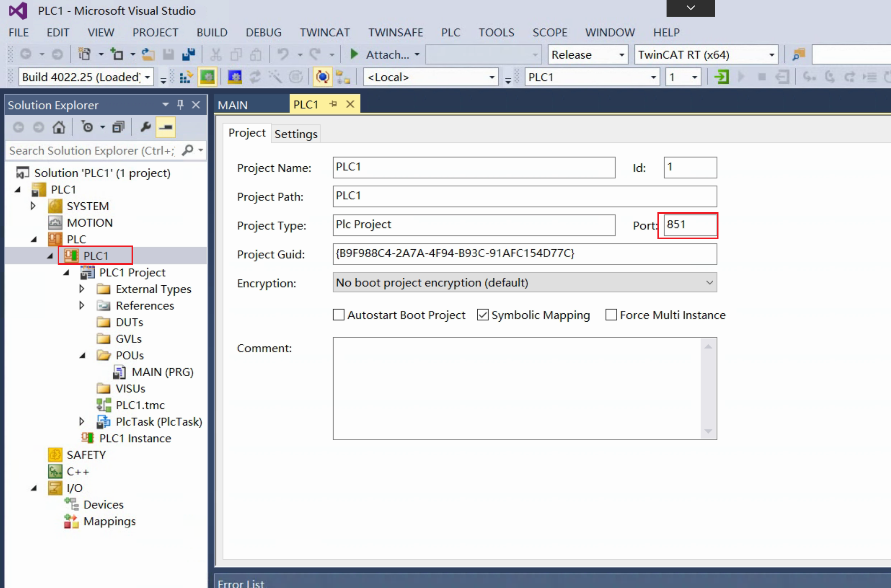Switch to the Project tab
Viewport: 891px width, 588px height.
click(x=246, y=134)
